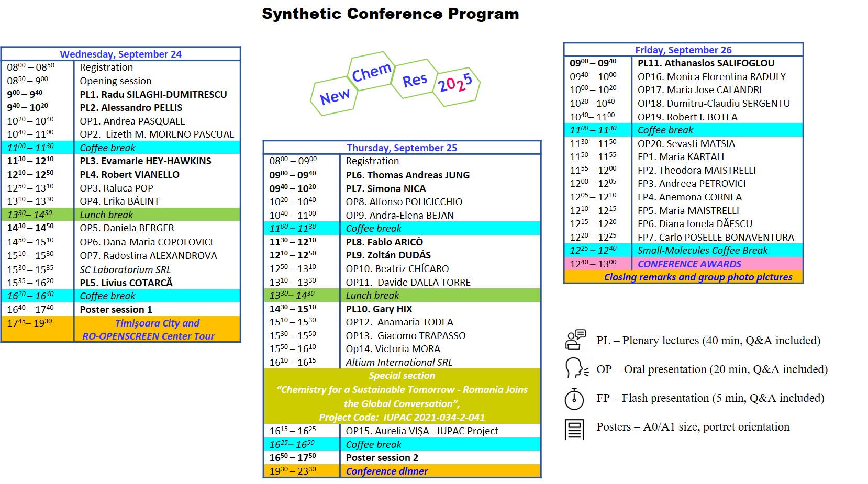Click the Small-Molecules Coffee Break row
The width and height of the screenshot is (868, 484).
point(702,250)
